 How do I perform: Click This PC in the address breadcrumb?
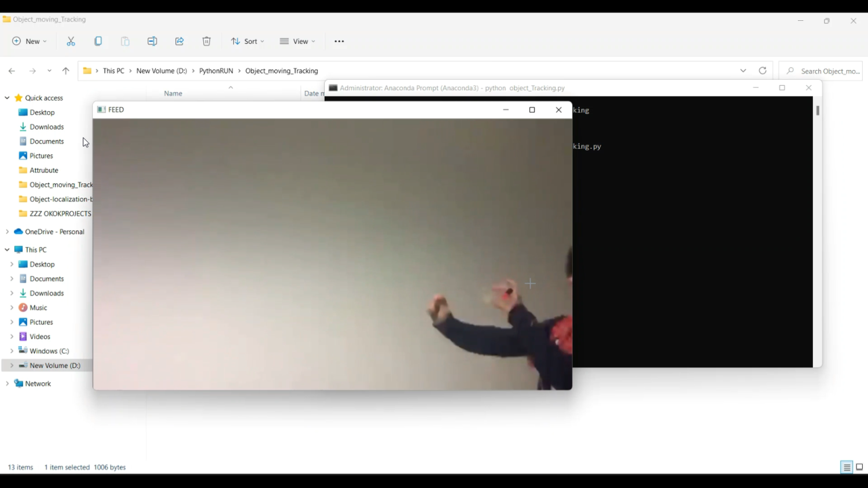(113, 71)
